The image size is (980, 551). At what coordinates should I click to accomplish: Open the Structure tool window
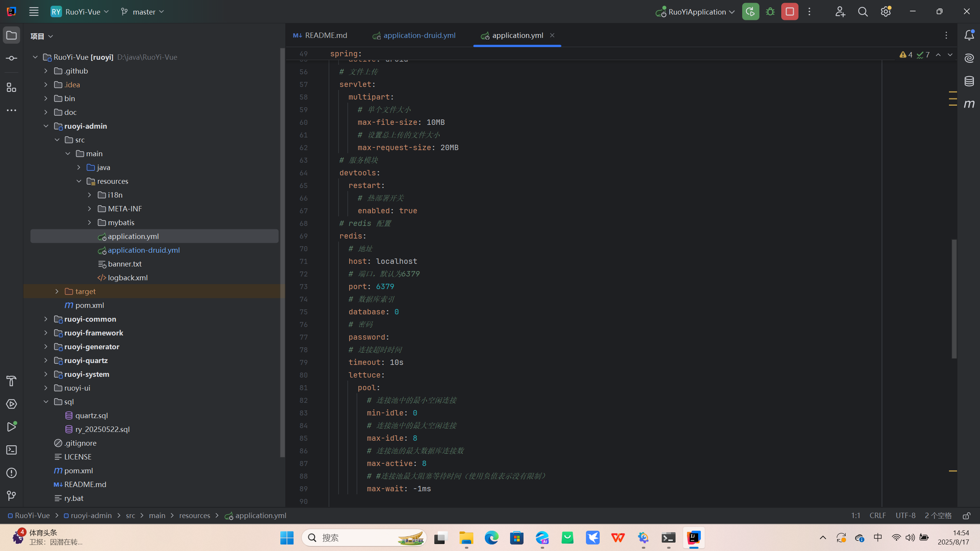11,88
